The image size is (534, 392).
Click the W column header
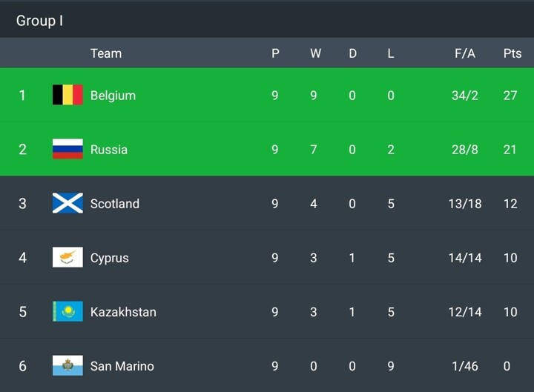pos(315,53)
